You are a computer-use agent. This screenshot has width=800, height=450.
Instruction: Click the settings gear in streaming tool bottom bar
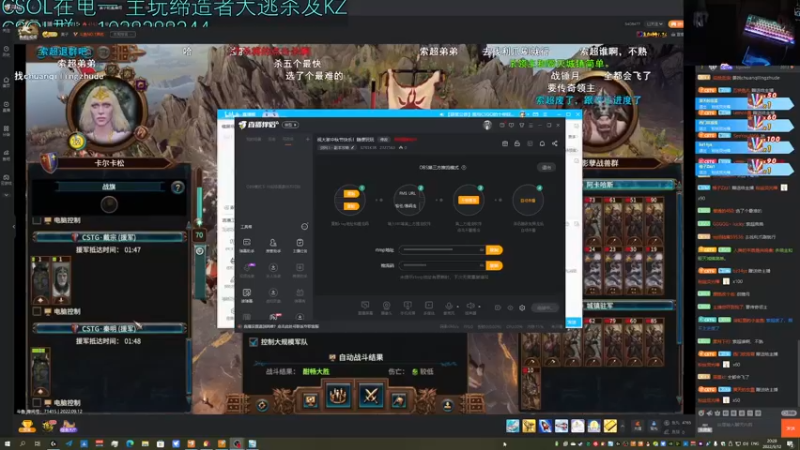pos(522,308)
